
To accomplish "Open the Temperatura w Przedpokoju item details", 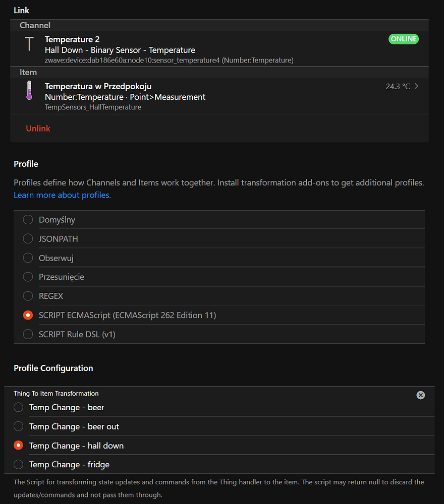I will click(98, 86).
